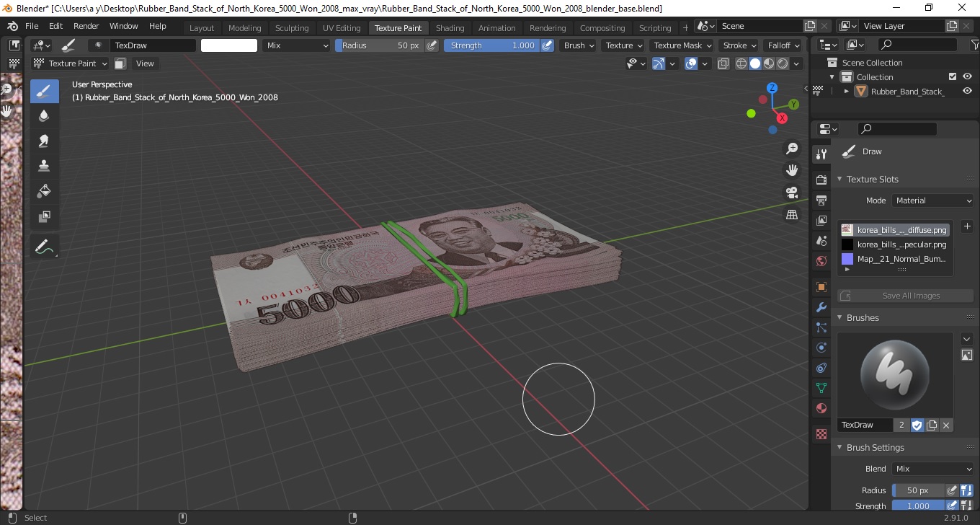
Task: Toggle viewport overlays button
Action: pyautogui.click(x=691, y=63)
